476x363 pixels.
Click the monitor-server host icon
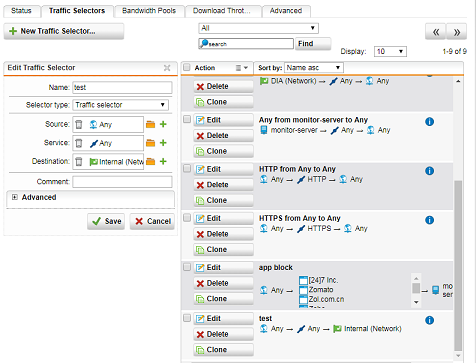tap(264, 130)
